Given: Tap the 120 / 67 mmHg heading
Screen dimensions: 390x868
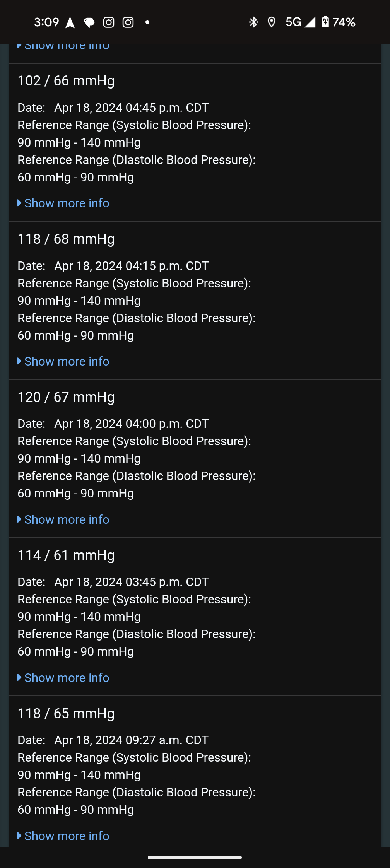Looking at the screenshot, I should 66,397.
